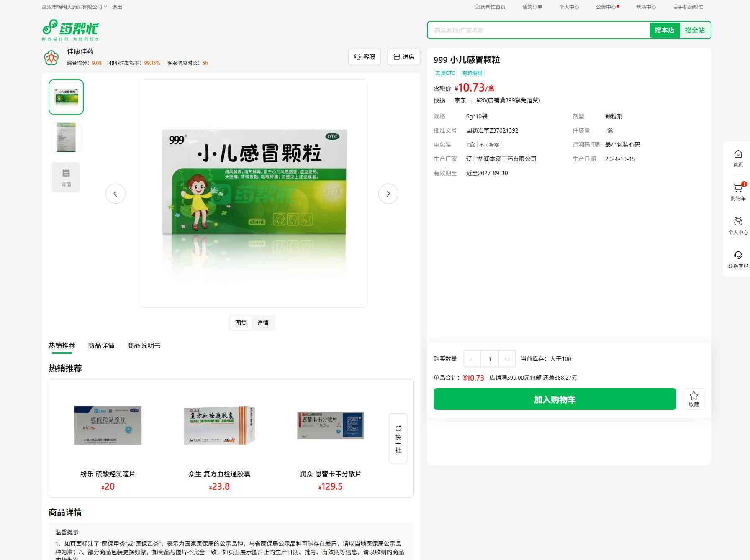Decrease purchase quantity with minus button
This screenshot has width=750, height=560.
click(x=473, y=359)
